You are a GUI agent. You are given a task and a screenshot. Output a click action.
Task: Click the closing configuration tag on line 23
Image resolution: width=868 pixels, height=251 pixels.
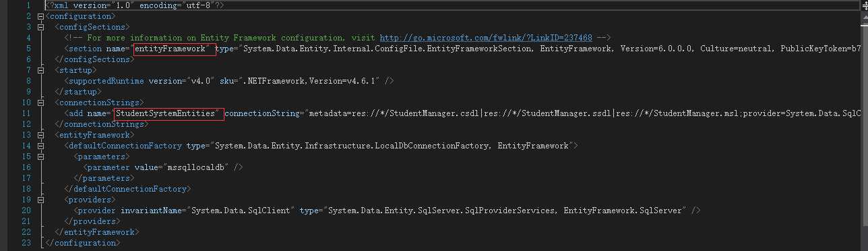pos(81,243)
